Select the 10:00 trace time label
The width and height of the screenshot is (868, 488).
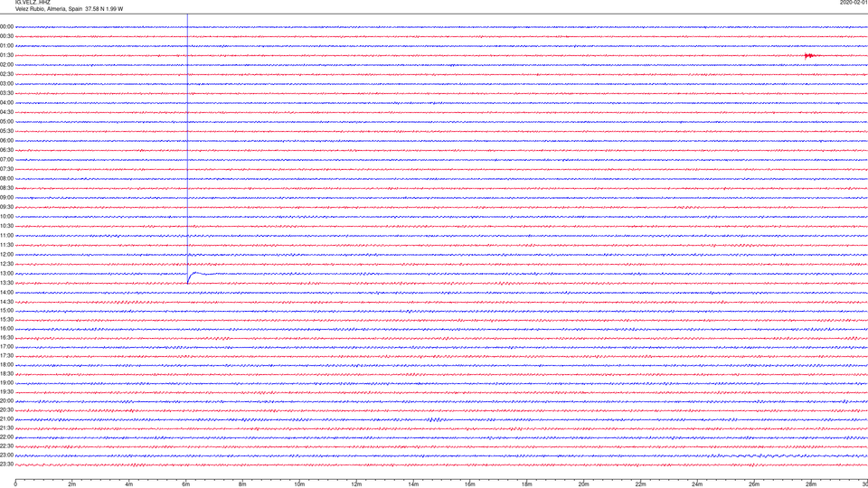[6, 217]
